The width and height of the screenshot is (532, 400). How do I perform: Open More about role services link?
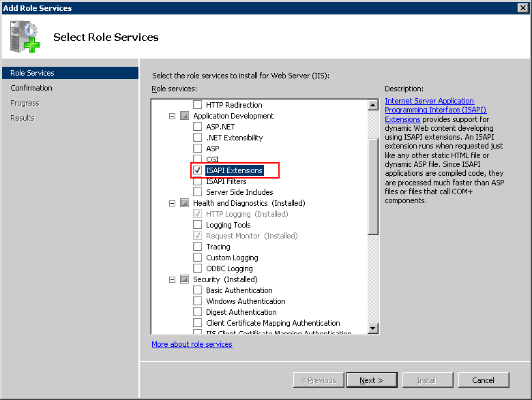pyautogui.click(x=192, y=344)
